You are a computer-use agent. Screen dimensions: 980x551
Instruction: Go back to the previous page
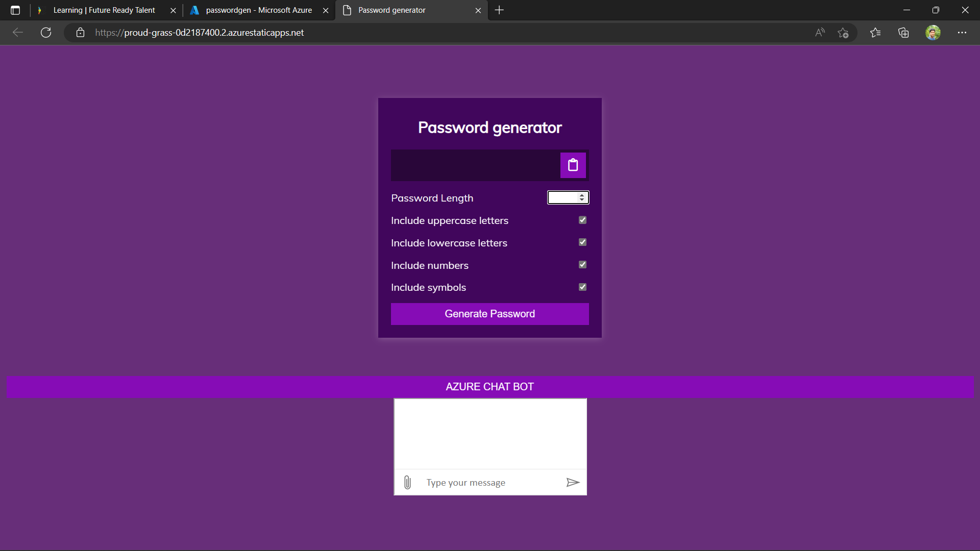(x=18, y=32)
